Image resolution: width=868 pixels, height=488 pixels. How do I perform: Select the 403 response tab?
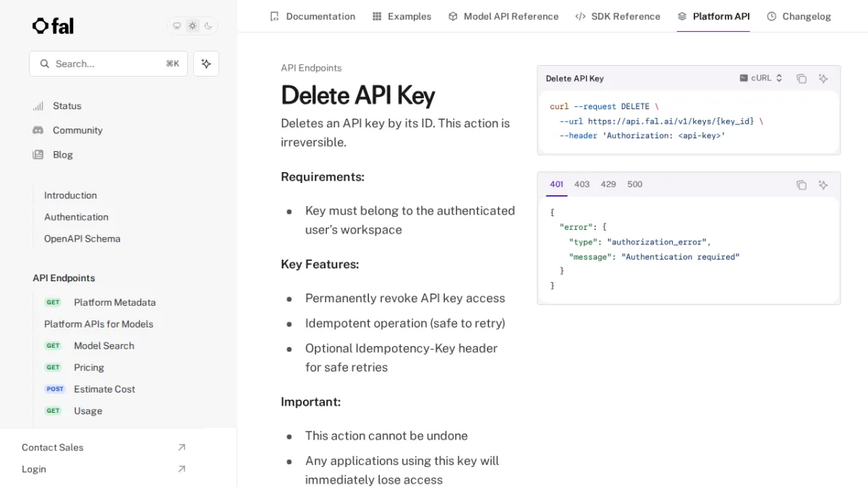(x=582, y=184)
